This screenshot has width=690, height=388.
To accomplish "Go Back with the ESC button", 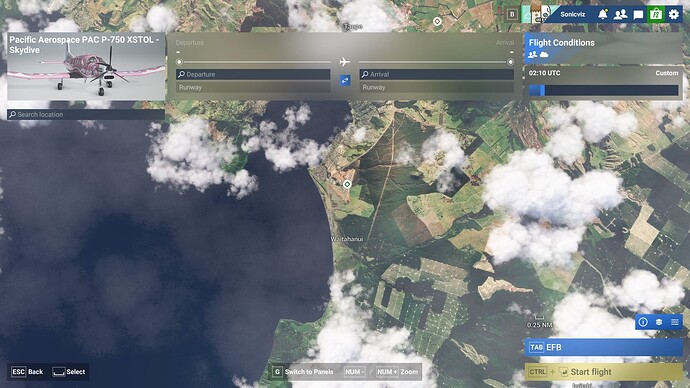I will (27, 372).
